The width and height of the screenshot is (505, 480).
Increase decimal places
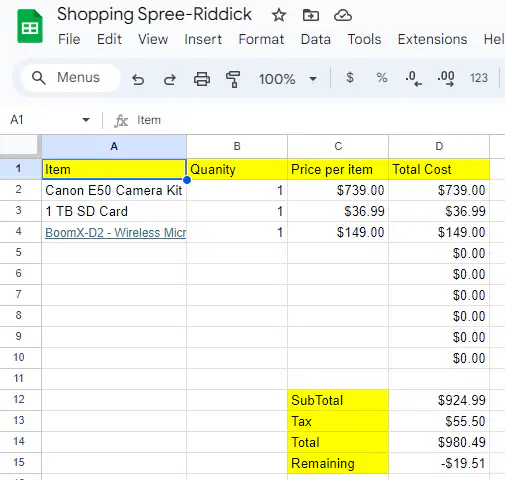click(x=446, y=79)
